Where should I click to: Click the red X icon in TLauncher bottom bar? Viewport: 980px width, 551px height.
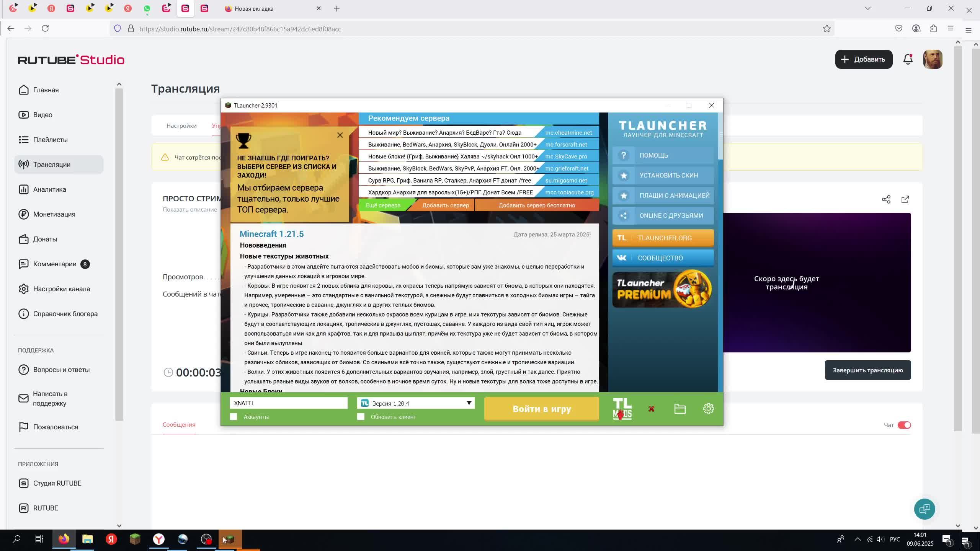[x=651, y=409]
